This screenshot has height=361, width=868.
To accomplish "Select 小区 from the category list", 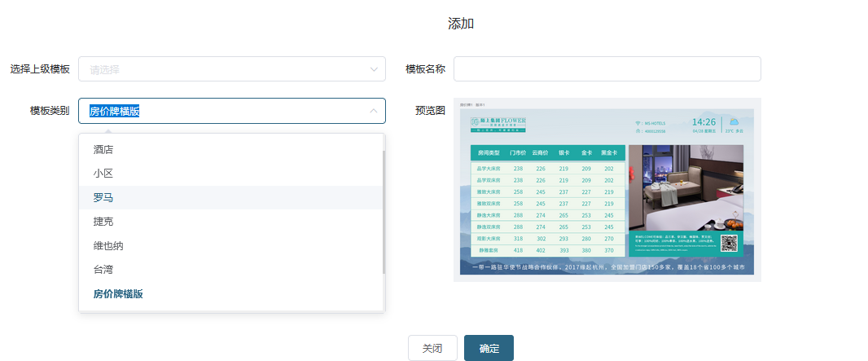I will (103, 174).
